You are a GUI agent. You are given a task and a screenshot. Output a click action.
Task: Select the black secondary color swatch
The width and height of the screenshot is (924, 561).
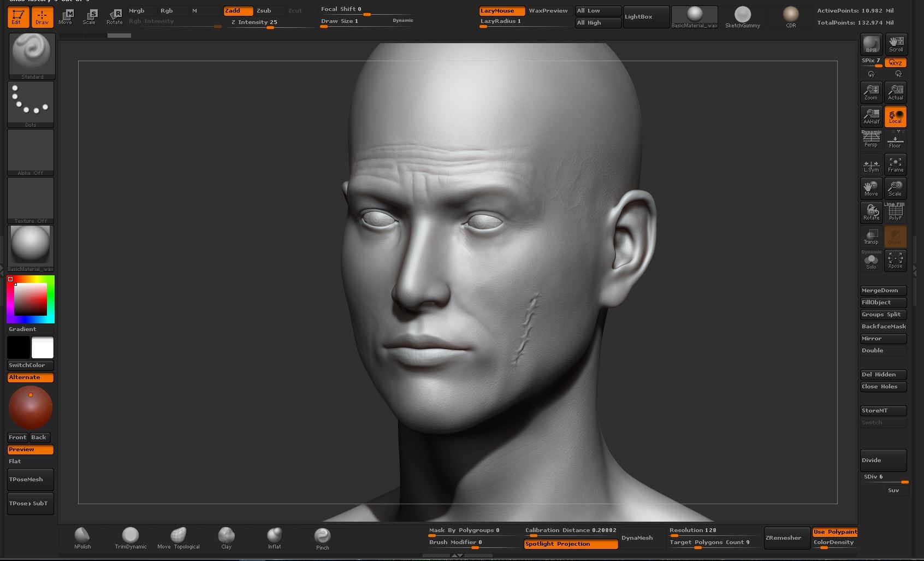[x=19, y=347]
